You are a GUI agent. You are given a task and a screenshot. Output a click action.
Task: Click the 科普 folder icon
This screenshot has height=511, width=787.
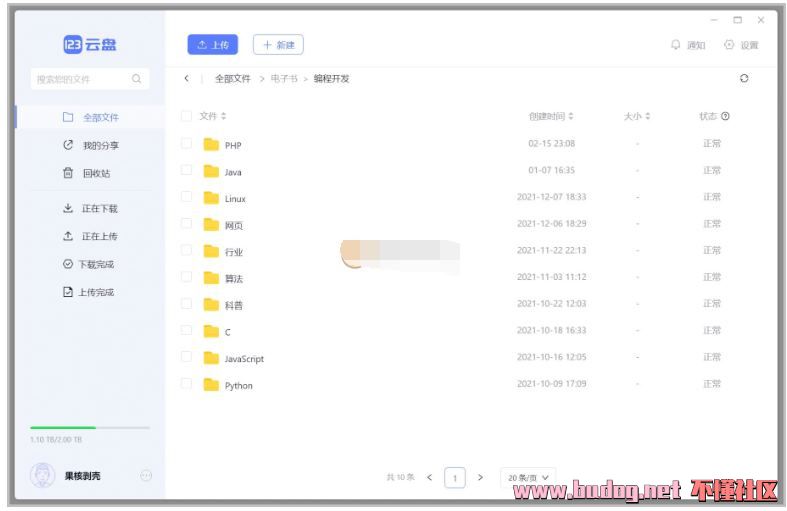211,304
